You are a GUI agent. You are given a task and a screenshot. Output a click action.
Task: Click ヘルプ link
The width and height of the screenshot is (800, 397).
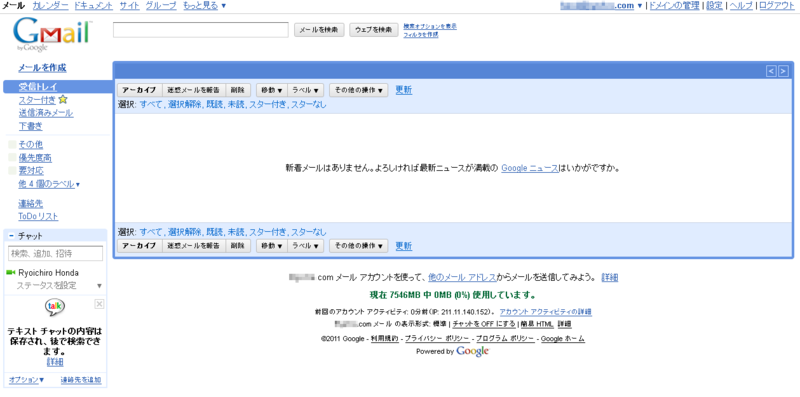pyautogui.click(x=741, y=6)
